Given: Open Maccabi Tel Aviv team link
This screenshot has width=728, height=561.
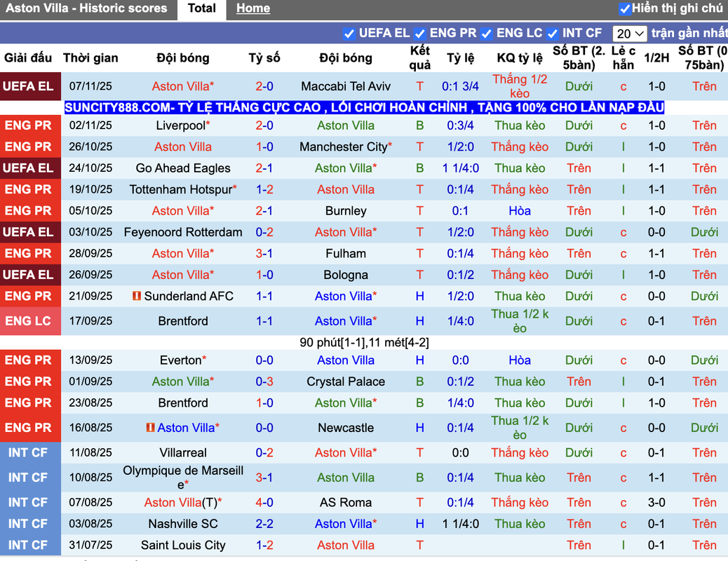Looking at the screenshot, I should point(346,86).
